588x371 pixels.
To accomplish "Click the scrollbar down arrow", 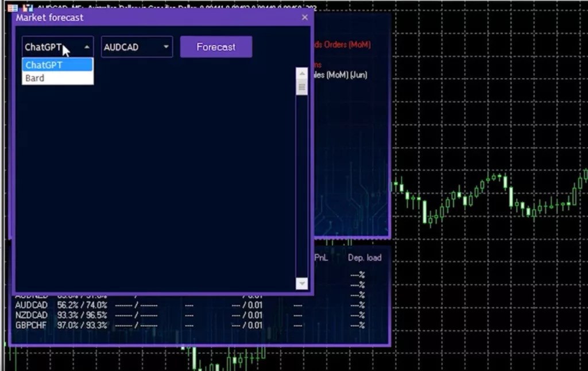I will click(301, 284).
